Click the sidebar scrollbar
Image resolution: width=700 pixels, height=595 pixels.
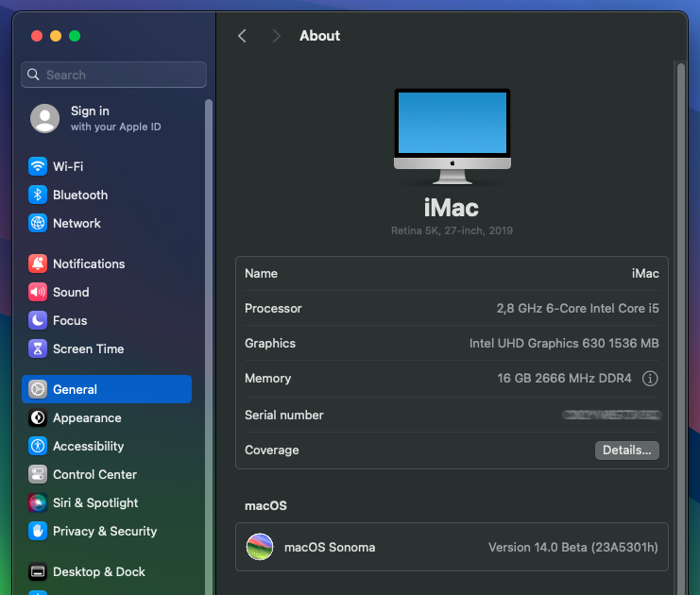click(x=209, y=346)
